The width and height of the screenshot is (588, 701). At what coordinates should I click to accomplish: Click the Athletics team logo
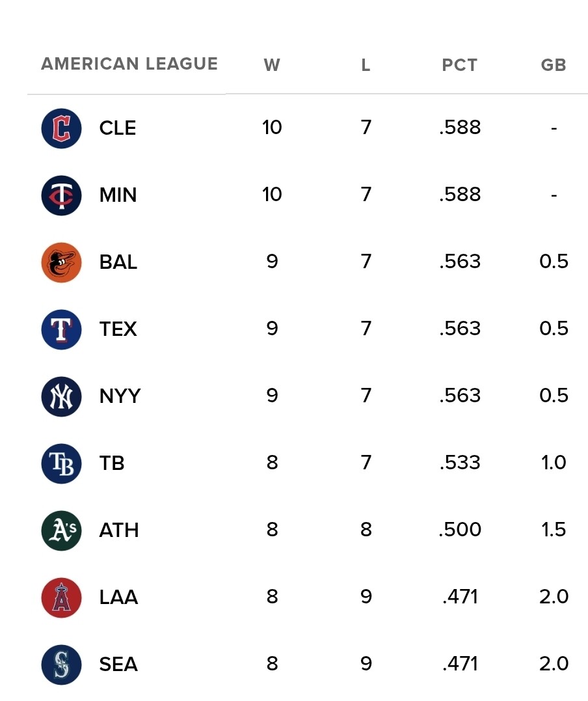click(x=61, y=530)
